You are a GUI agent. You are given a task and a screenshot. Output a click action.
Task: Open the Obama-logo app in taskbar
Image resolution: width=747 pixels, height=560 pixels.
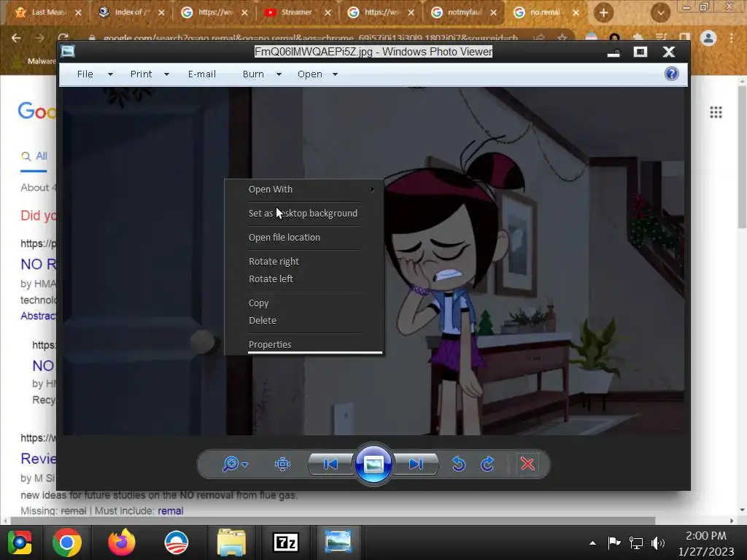177,542
